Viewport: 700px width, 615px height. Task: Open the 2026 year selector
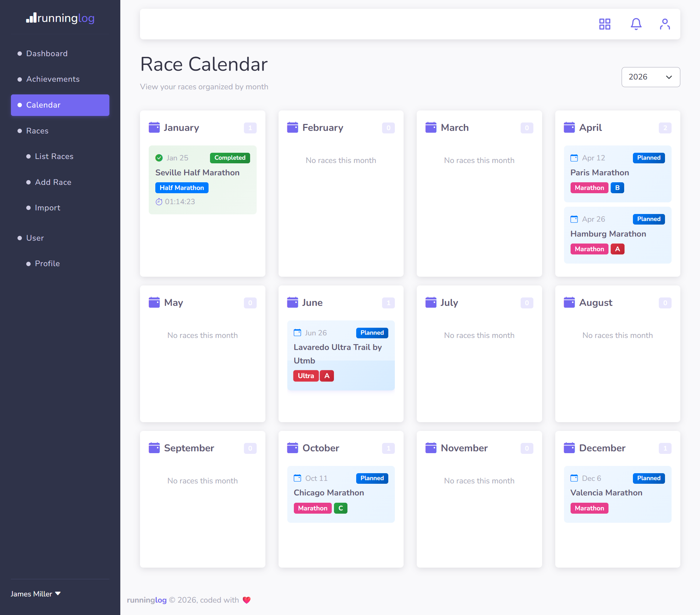coord(650,77)
